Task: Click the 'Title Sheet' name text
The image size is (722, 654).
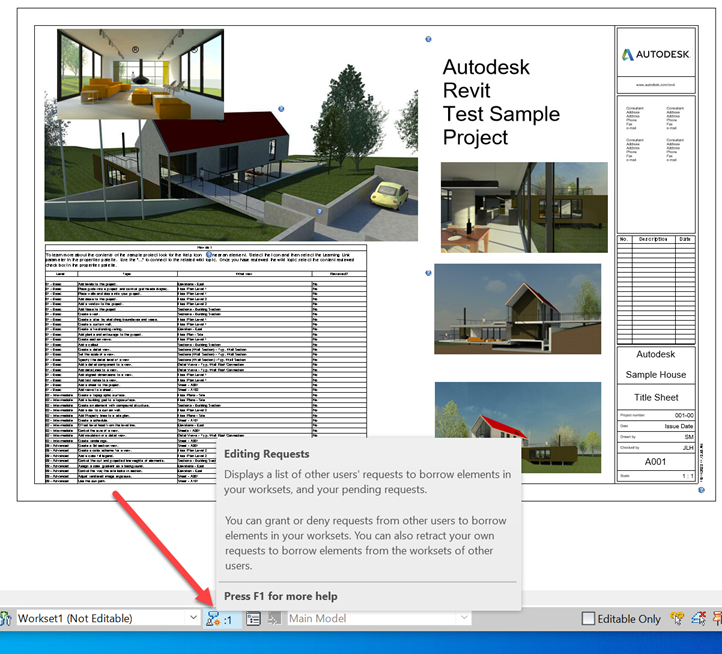Action: tap(656, 397)
